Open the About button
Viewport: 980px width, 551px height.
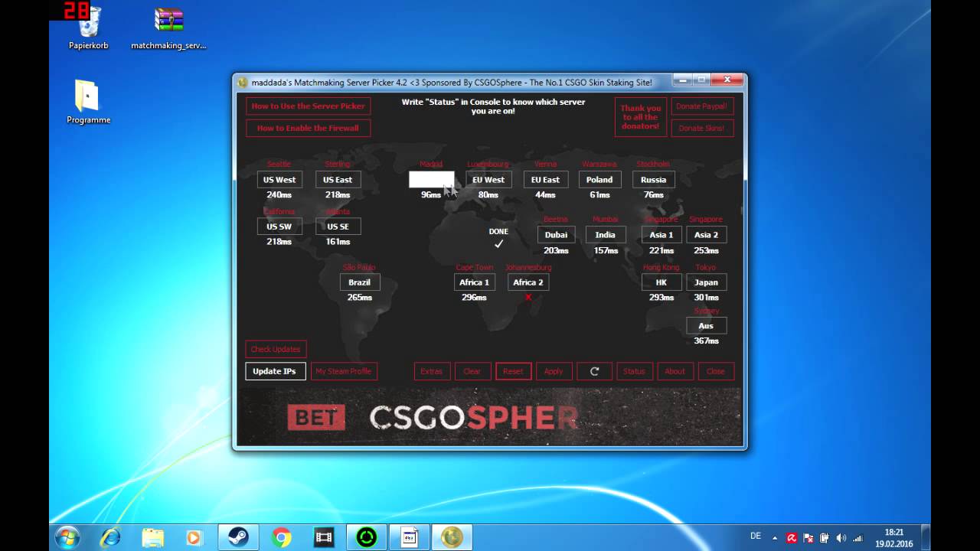[675, 371]
